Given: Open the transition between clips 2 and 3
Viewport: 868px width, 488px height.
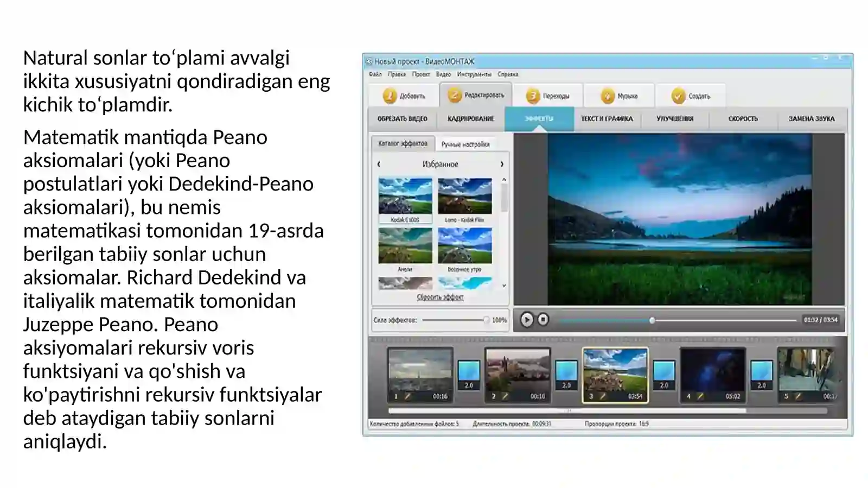Looking at the screenshot, I should tap(566, 376).
